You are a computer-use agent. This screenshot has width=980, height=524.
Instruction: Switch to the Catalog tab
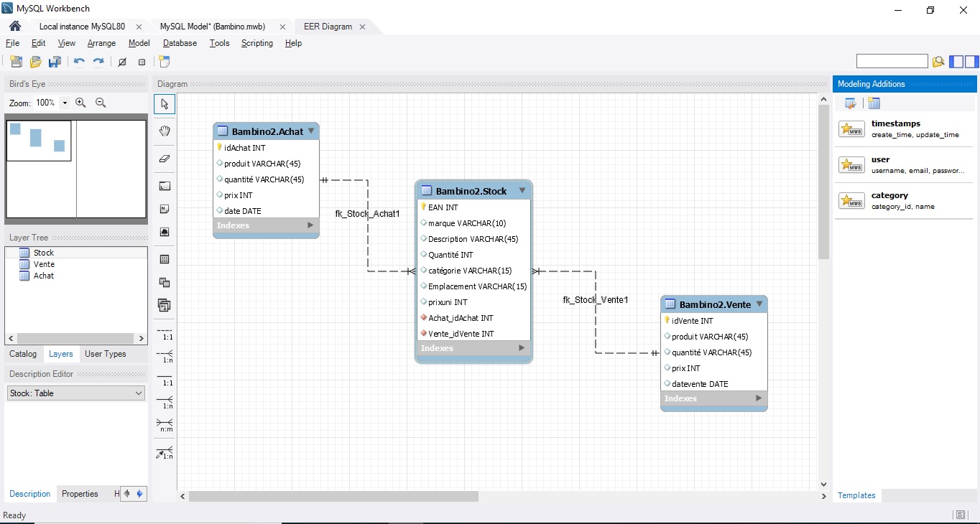pyautogui.click(x=23, y=354)
